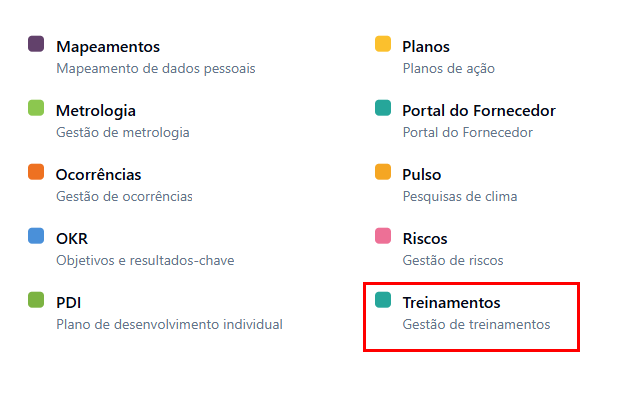
Task: Click the teal Portal do Fornecedor icon
Action: [382, 108]
